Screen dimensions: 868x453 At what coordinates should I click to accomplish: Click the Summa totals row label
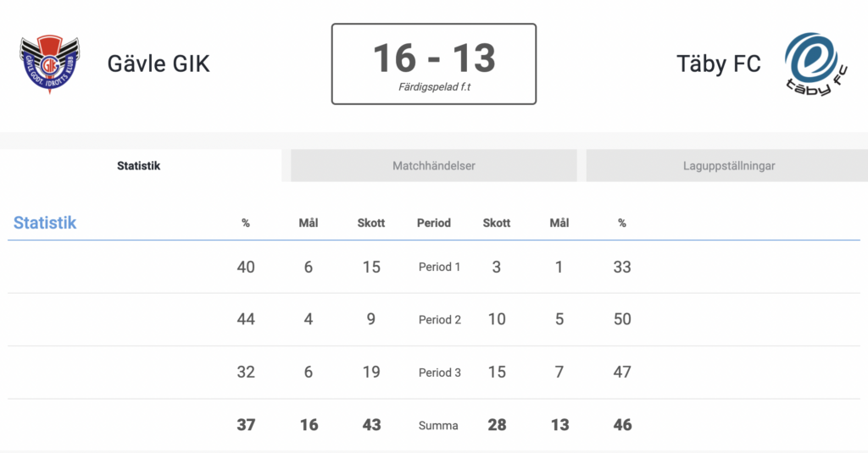point(438,425)
